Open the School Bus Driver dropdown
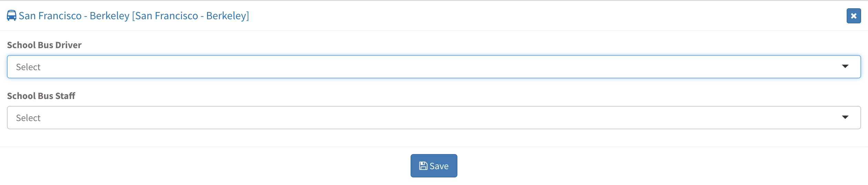Viewport: 868px width, 185px height. pos(433,67)
